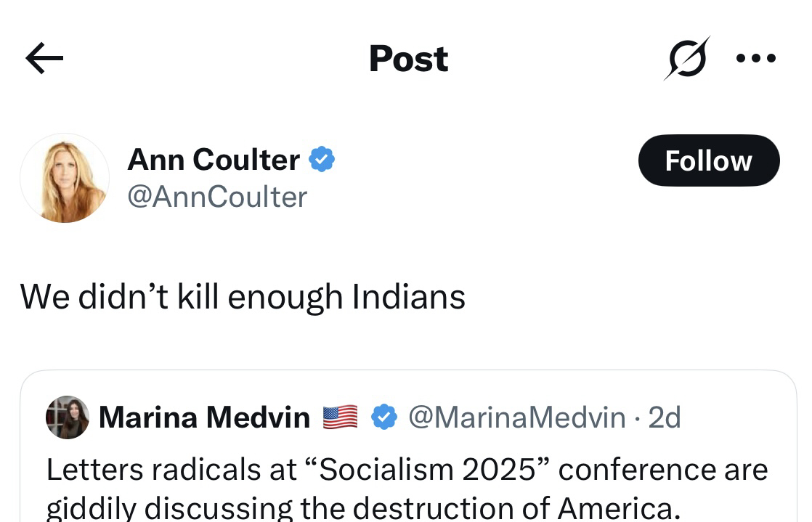Open Marina Medvin's display name
Screen dimensions: 812x522
[x=204, y=417]
